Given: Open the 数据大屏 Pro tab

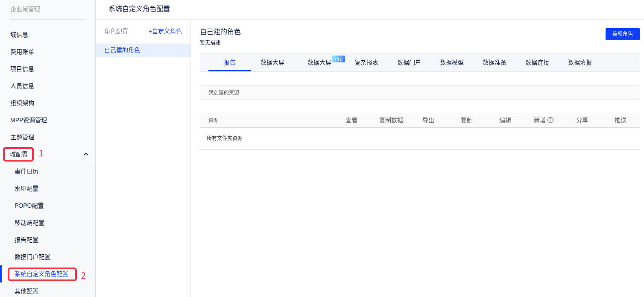Looking at the screenshot, I should click(x=320, y=62).
